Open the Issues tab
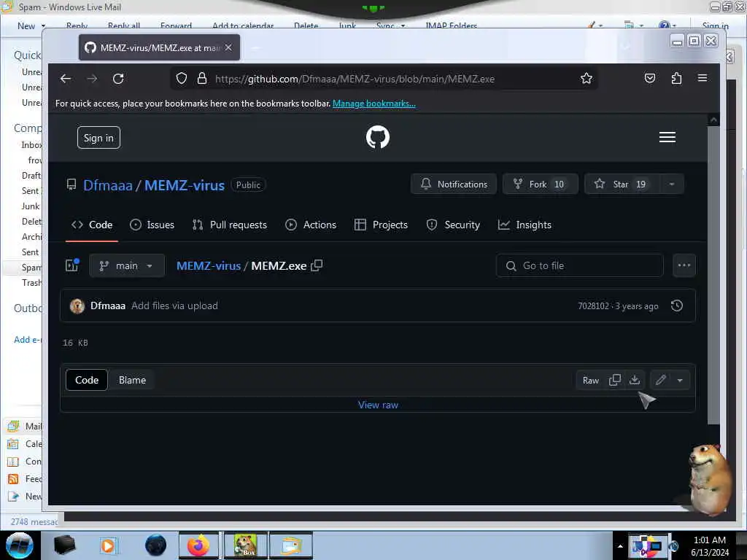Screen dimensions: 747x560 [x=152, y=225]
